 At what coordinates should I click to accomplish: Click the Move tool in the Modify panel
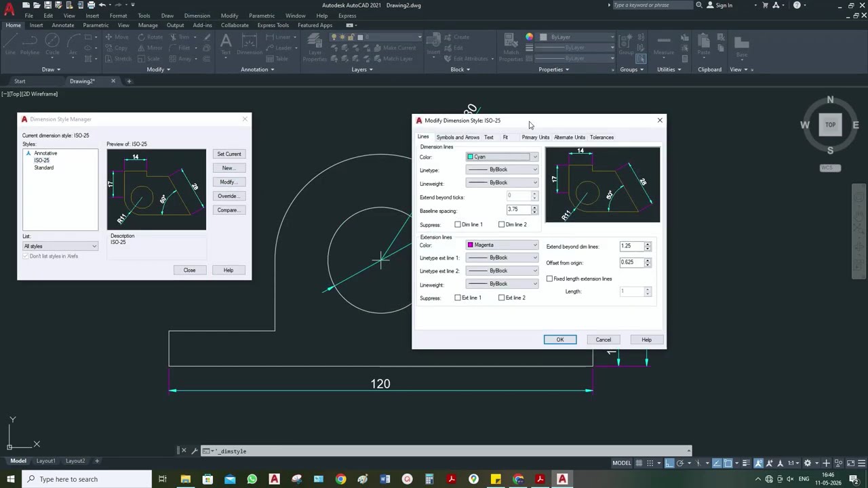pos(117,37)
